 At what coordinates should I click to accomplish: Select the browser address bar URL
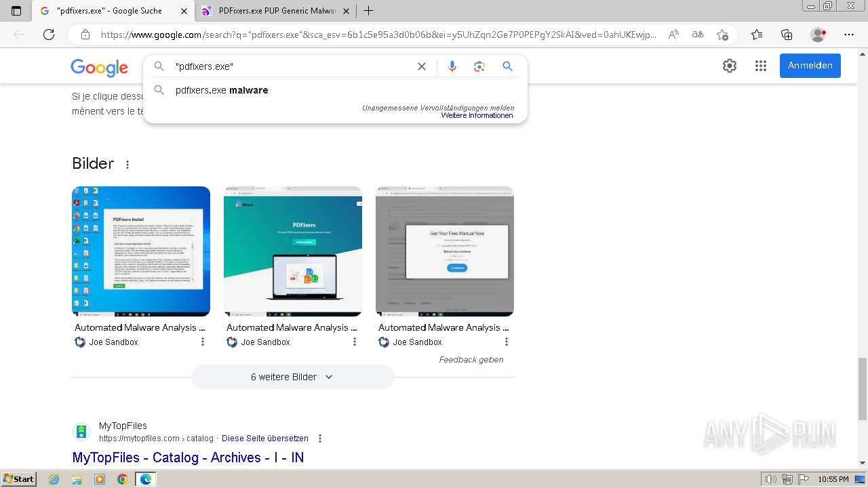(378, 35)
